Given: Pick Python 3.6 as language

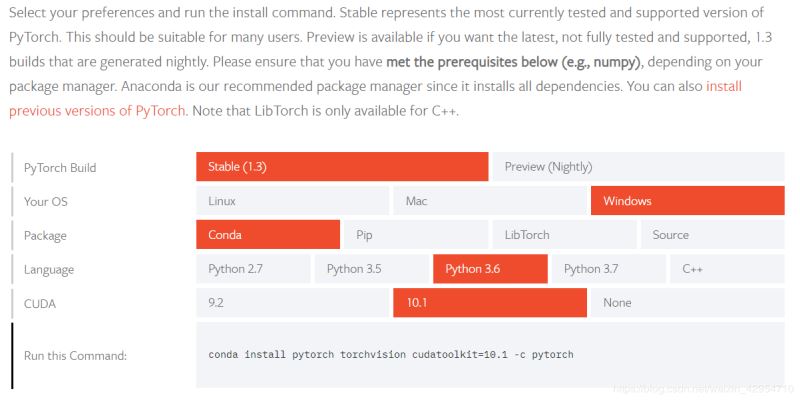Looking at the screenshot, I should point(490,269).
